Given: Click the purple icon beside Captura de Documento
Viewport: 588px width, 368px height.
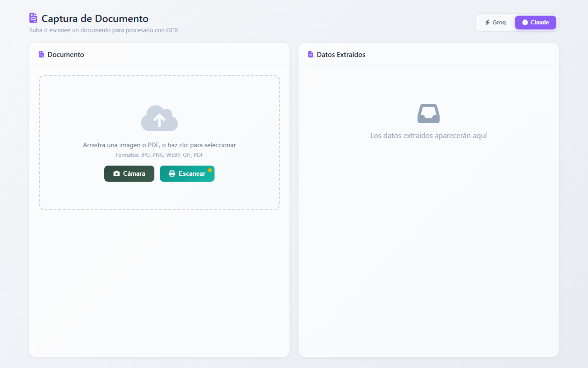Looking at the screenshot, I should tap(33, 18).
